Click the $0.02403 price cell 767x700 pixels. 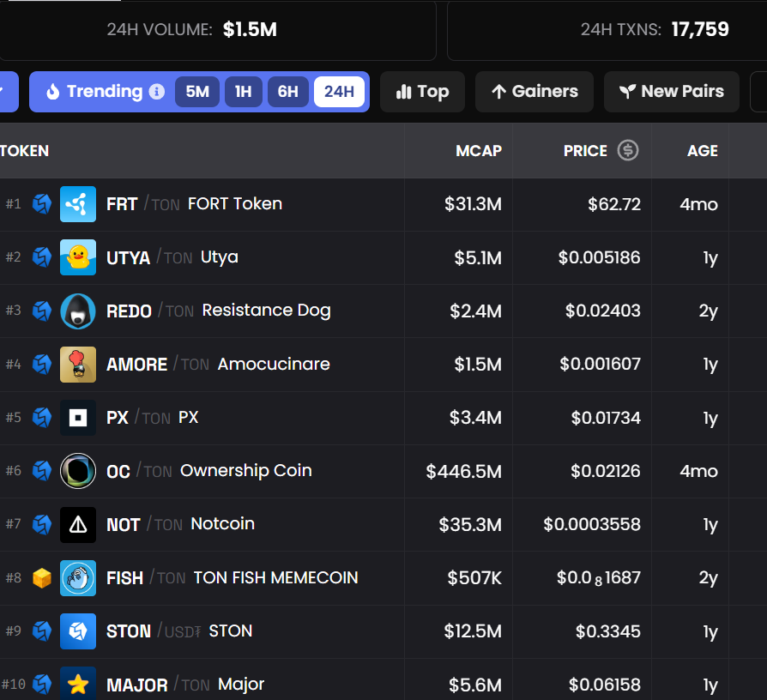point(602,311)
